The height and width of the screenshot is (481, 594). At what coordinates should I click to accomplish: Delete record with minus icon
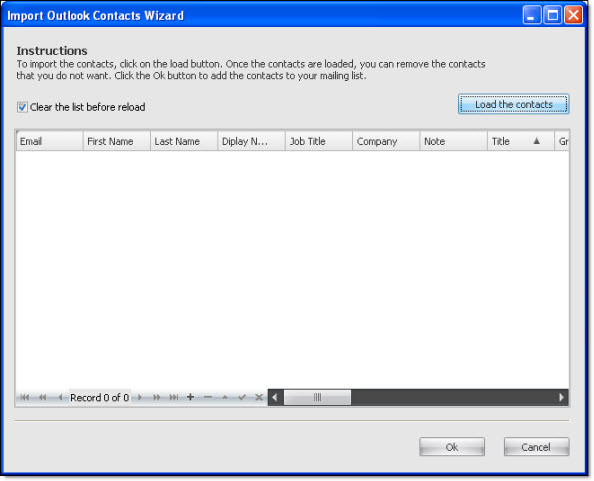click(x=208, y=397)
